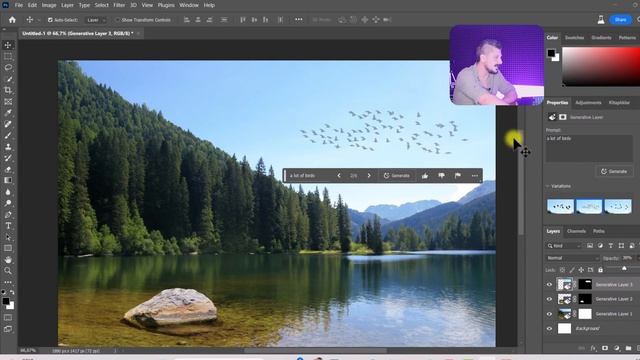The image size is (640, 360).
Task: Enable Show Transform Controls checkbox
Action: click(117, 20)
